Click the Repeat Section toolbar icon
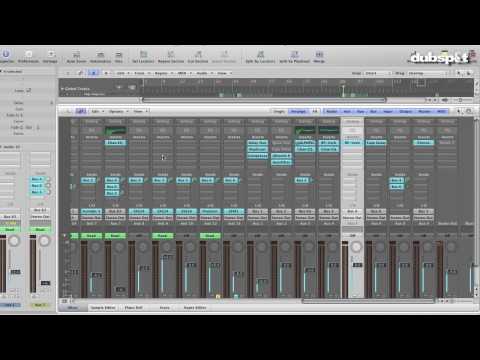The width and height of the screenshot is (480, 360). point(171,56)
